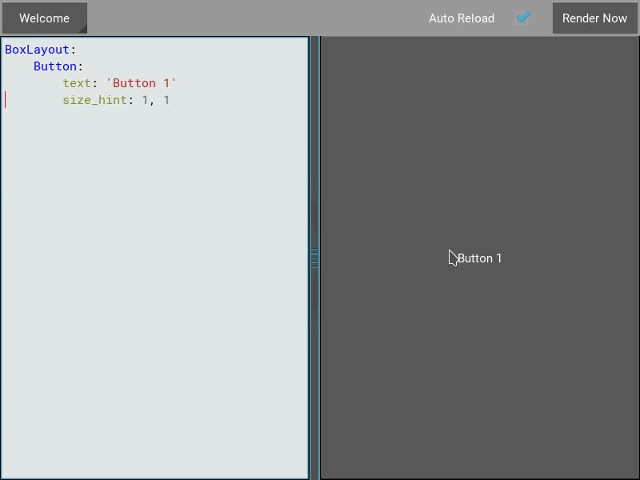Toggle the Auto Reload checkbox
640x480 pixels.
click(x=523, y=18)
